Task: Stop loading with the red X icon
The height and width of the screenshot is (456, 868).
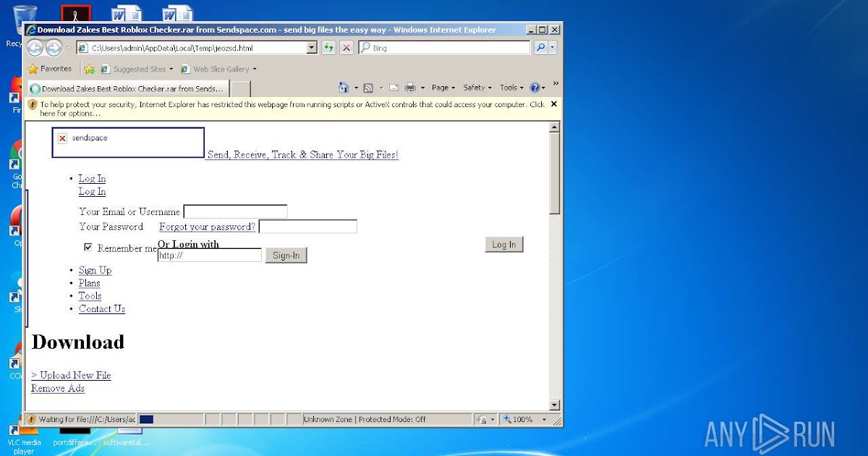Action: [x=346, y=48]
